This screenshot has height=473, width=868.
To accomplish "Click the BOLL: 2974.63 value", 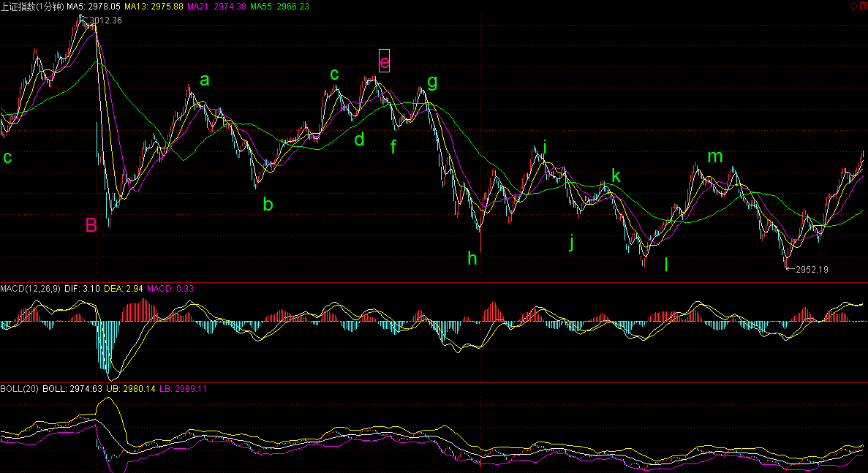I will (72, 389).
